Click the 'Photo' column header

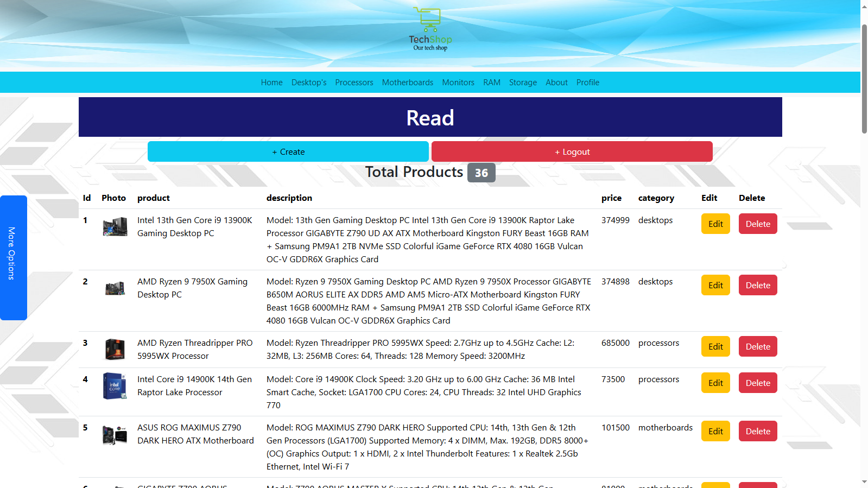pos(113,198)
